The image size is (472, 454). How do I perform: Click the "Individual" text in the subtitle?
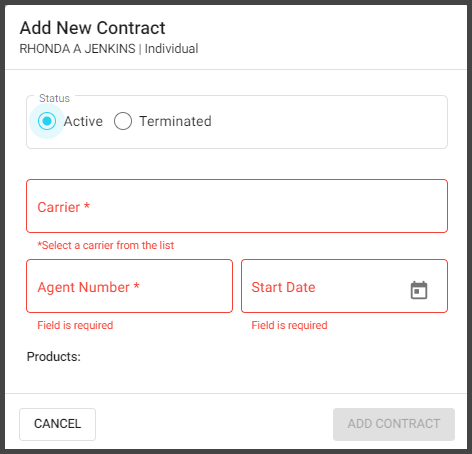(171, 49)
